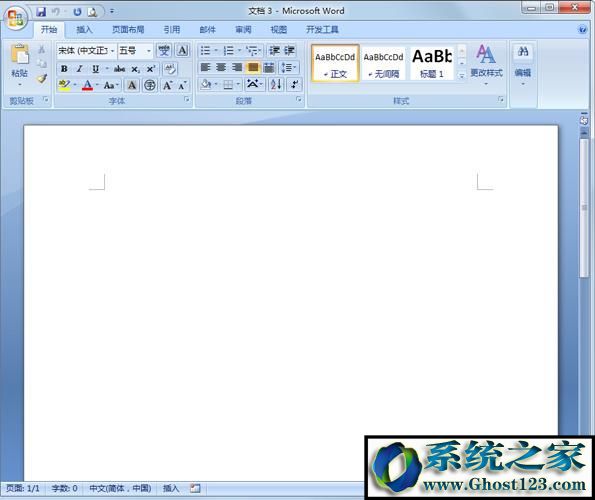Open the Change Case Aa menu

tap(111, 85)
